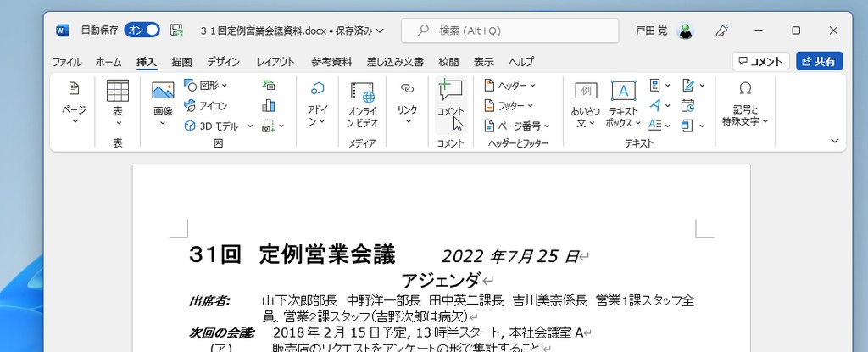The height and width of the screenshot is (352, 868).
Task: Open the 図形 (Shapes) gallery
Action: (x=205, y=86)
